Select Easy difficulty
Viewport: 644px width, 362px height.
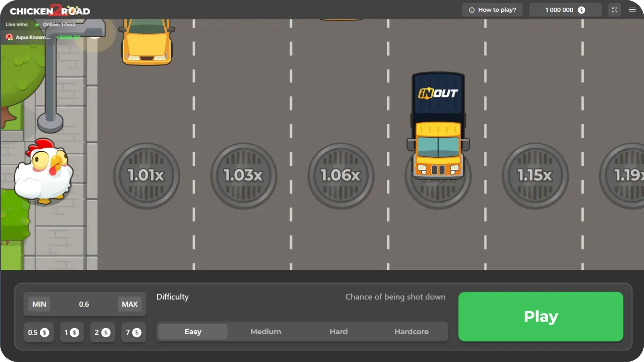[x=193, y=332]
